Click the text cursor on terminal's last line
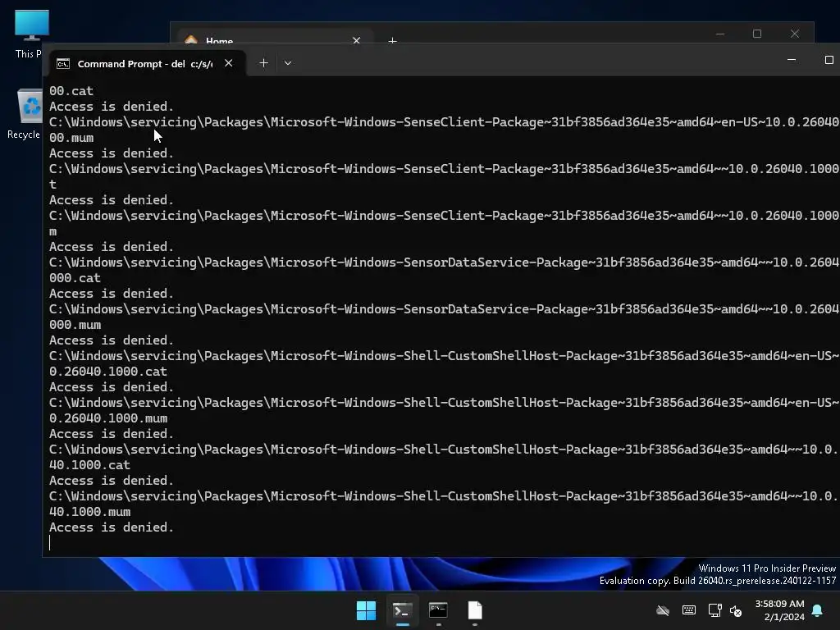 pyautogui.click(x=50, y=543)
